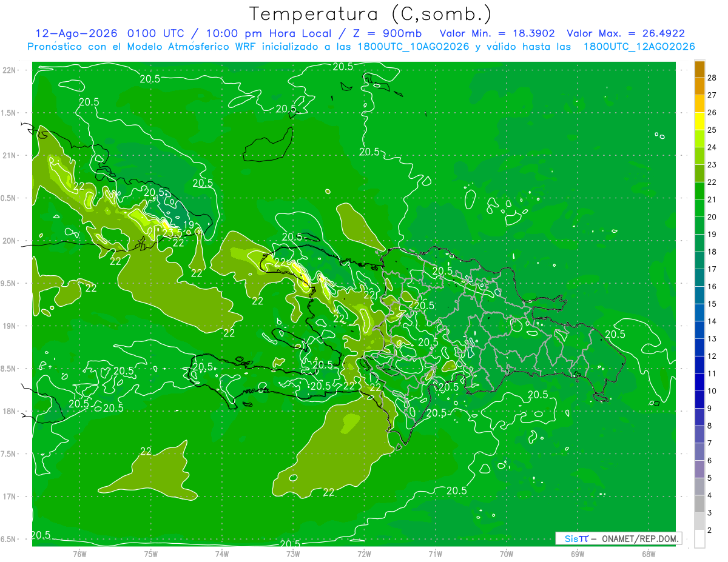Image resolution: width=728 pixels, height=562 pixels.
Task: Click the "75W" longitude axis label
Action: point(151,554)
